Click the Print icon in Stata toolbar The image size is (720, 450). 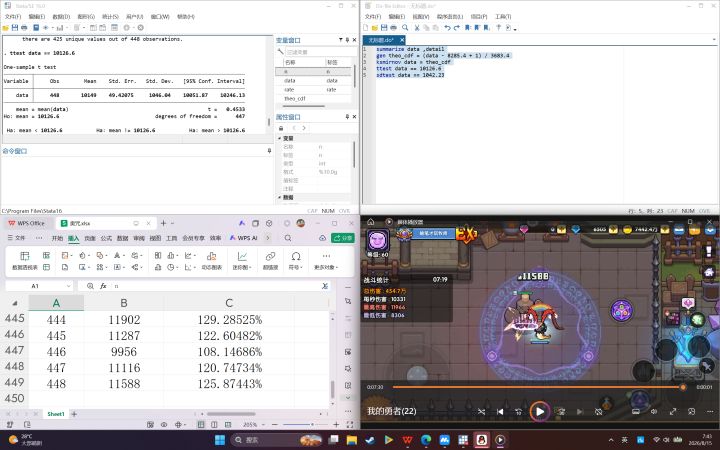(24, 28)
